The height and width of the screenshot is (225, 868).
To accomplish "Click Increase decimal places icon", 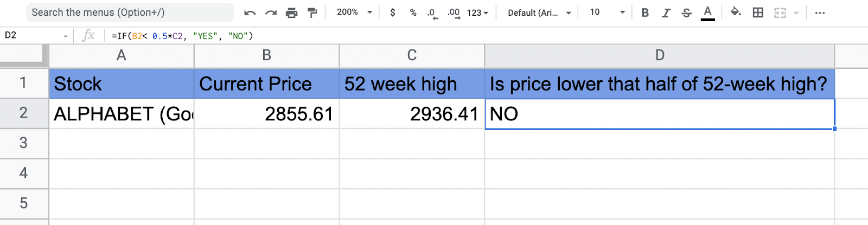I will tap(454, 13).
